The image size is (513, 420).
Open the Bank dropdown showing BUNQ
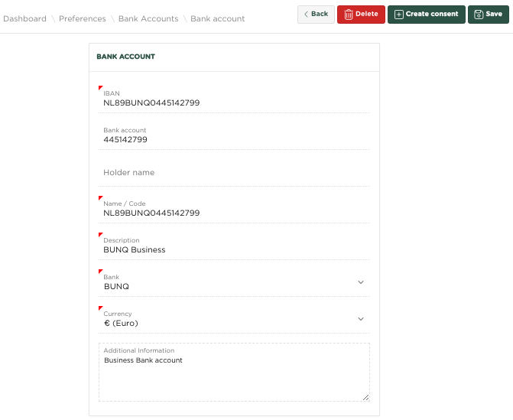click(234, 282)
